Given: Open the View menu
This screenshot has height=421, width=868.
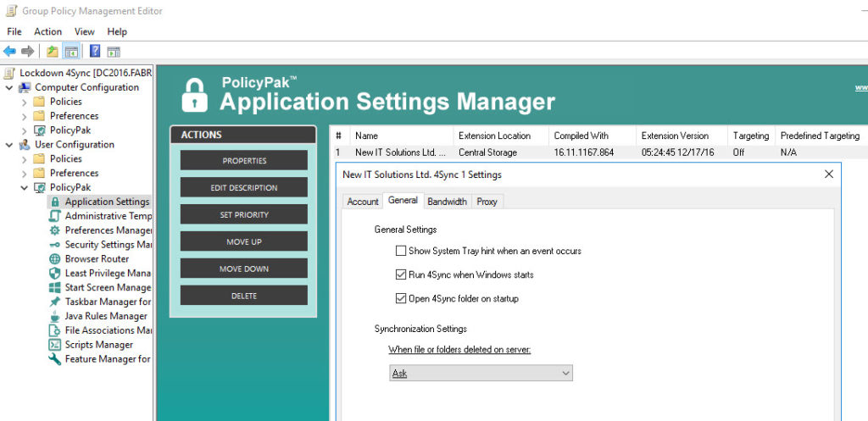Looking at the screenshot, I should pyautogui.click(x=85, y=31).
